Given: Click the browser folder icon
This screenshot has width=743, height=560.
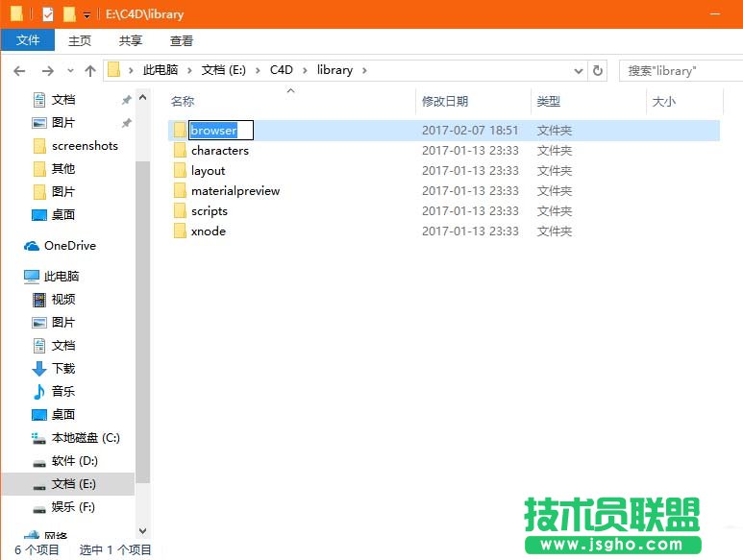Looking at the screenshot, I should tap(180, 131).
